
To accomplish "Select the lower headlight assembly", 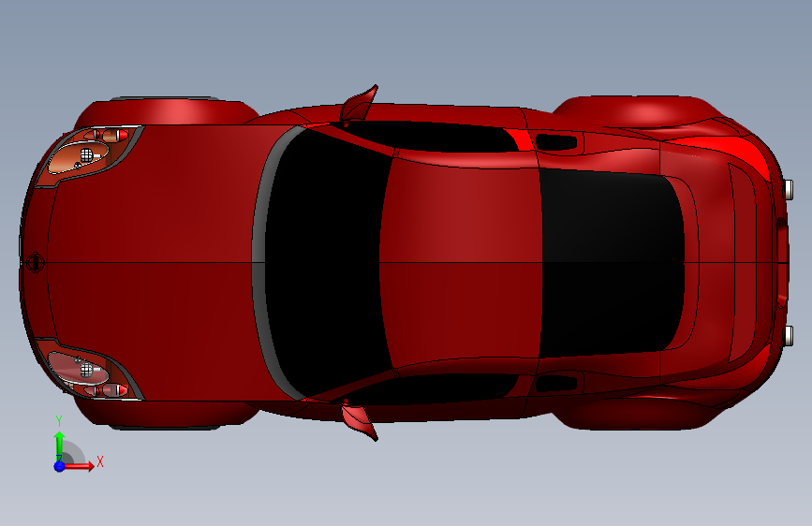I will [87, 370].
